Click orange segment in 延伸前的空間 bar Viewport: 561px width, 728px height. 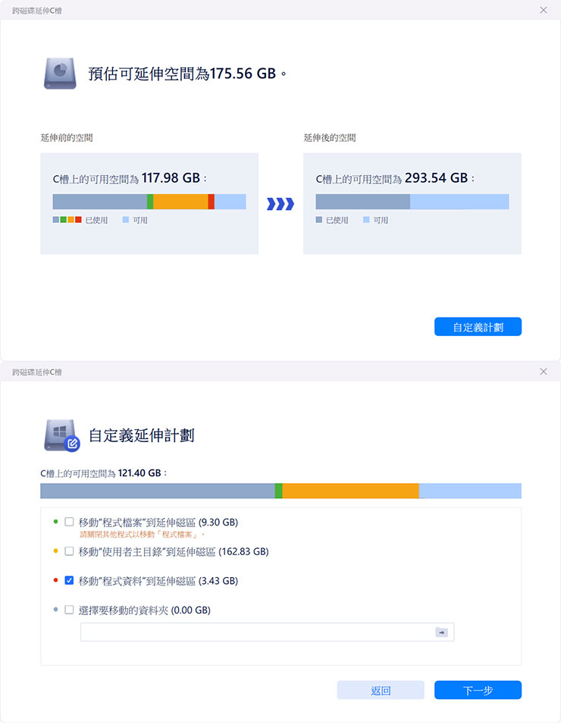click(x=180, y=202)
